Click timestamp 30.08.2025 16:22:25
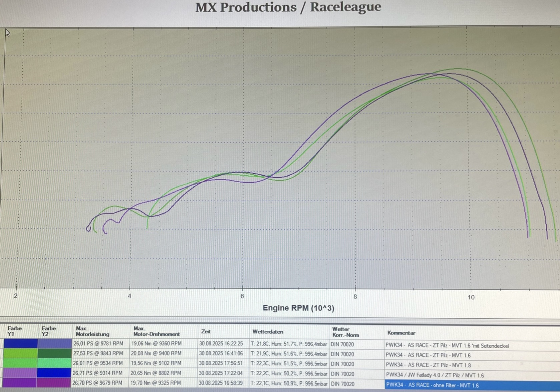 click(x=221, y=344)
